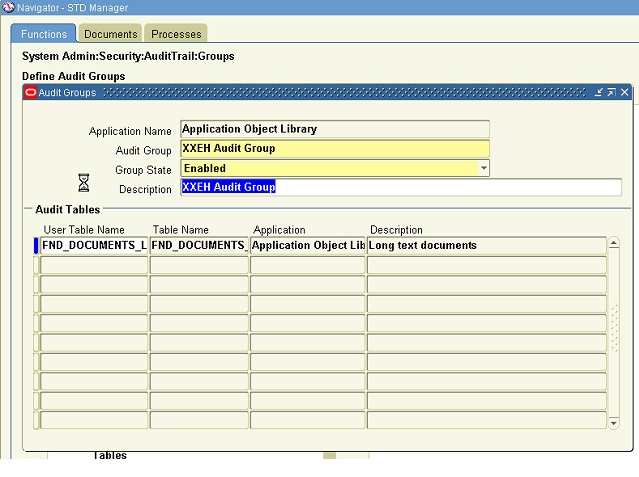Viewport: 639px width, 477px height.
Task: Click the Table Name cell in first row
Action: tap(198, 245)
